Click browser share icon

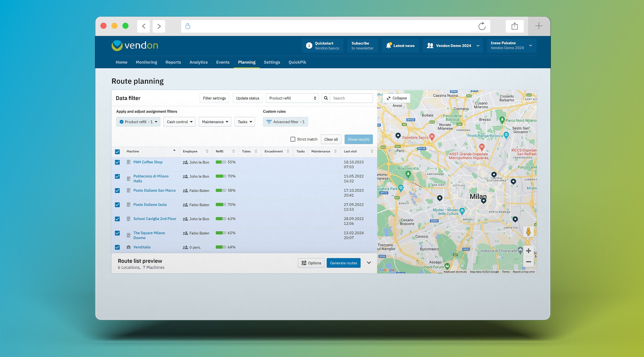coord(514,26)
